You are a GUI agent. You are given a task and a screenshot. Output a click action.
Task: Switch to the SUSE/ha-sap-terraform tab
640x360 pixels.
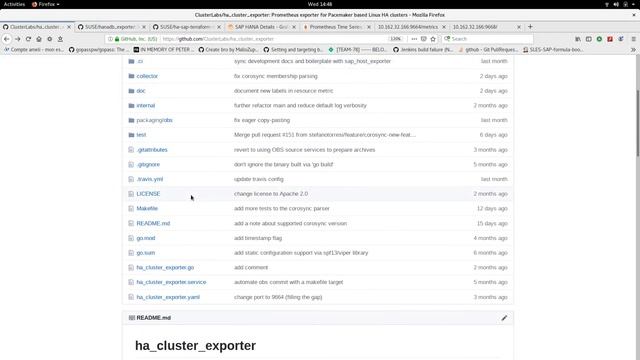click(x=187, y=27)
